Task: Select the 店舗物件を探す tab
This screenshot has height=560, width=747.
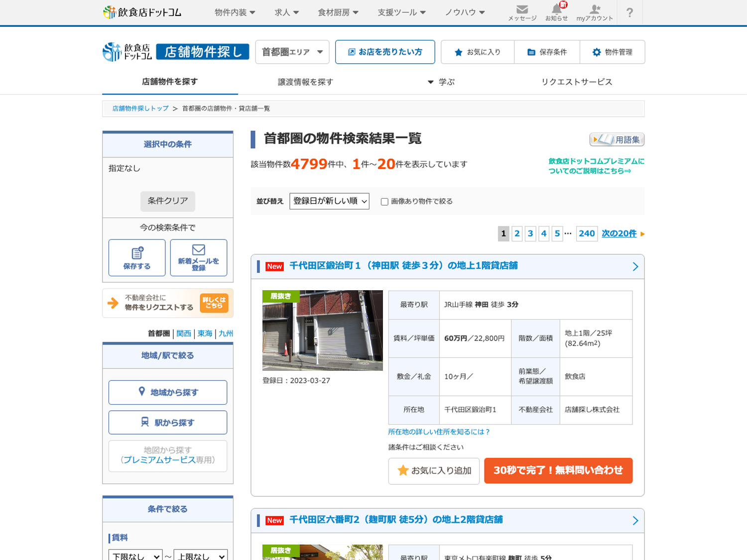Action: (170, 81)
